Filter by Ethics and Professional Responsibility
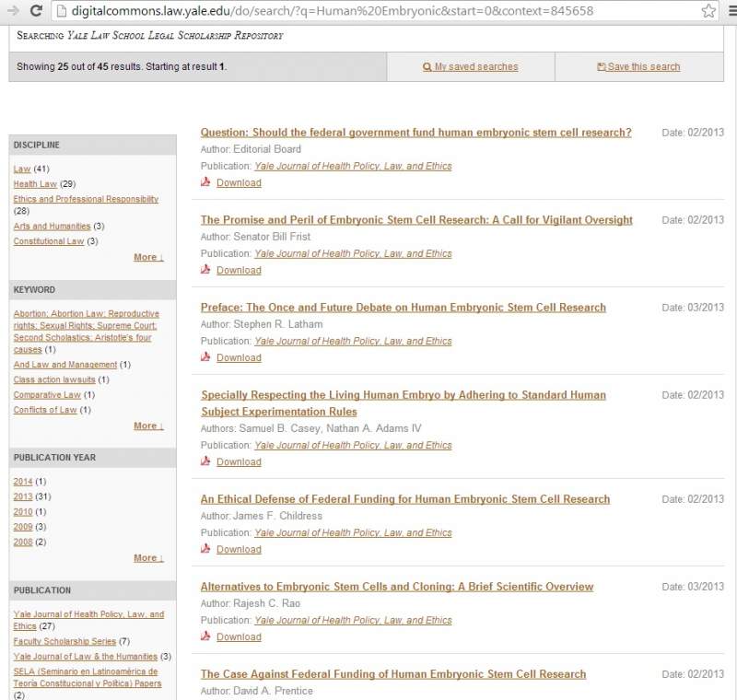 (x=86, y=199)
